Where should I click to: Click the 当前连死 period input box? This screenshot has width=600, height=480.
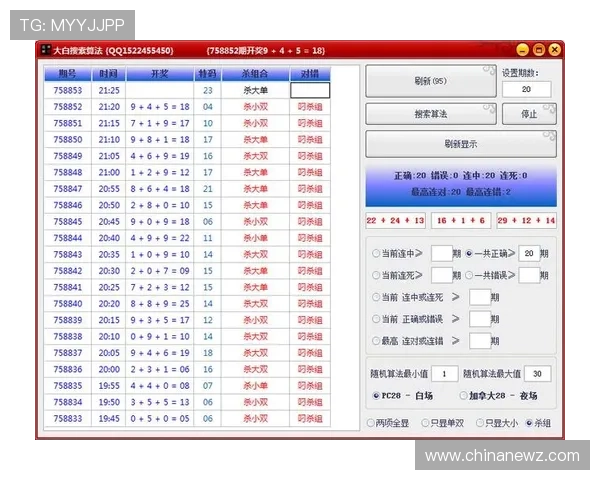442,275
